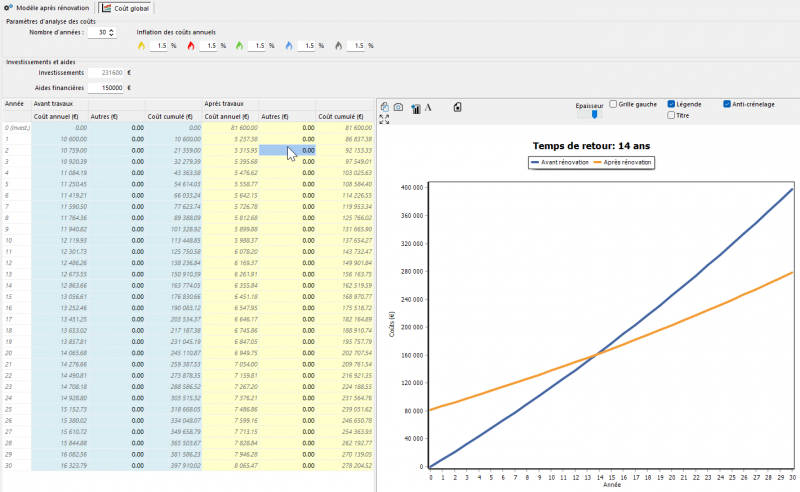Click the Nombre d'années spinner arrows
Screen dimensions: 800x492
click(112, 32)
